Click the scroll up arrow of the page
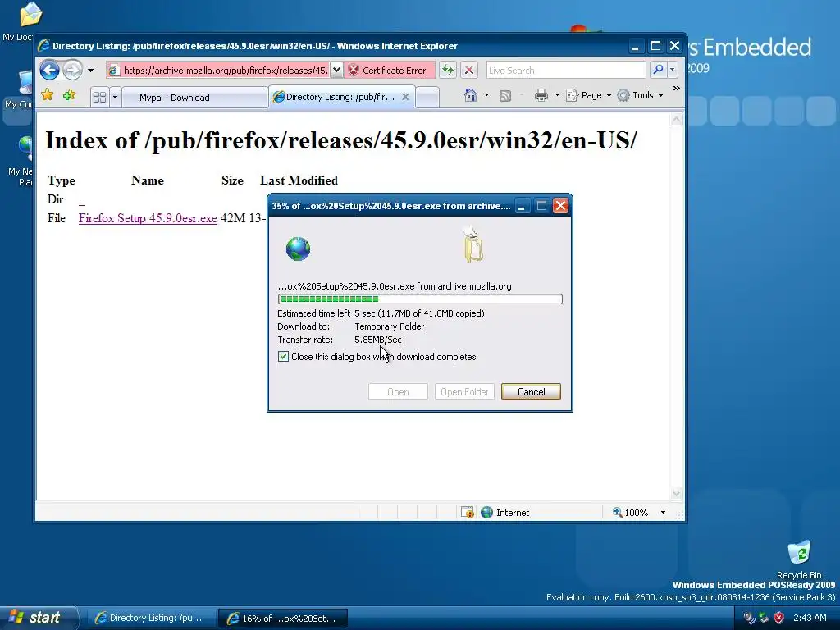The width and height of the screenshot is (840, 630). (x=676, y=120)
